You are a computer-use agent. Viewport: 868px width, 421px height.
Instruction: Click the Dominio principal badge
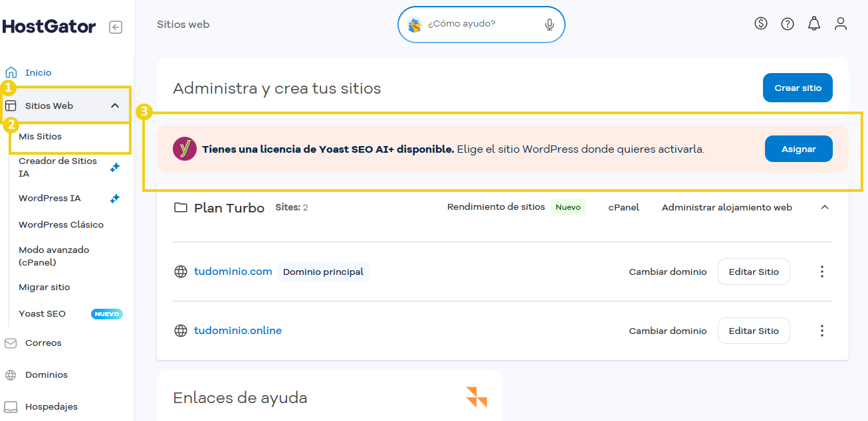pos(323,272)
